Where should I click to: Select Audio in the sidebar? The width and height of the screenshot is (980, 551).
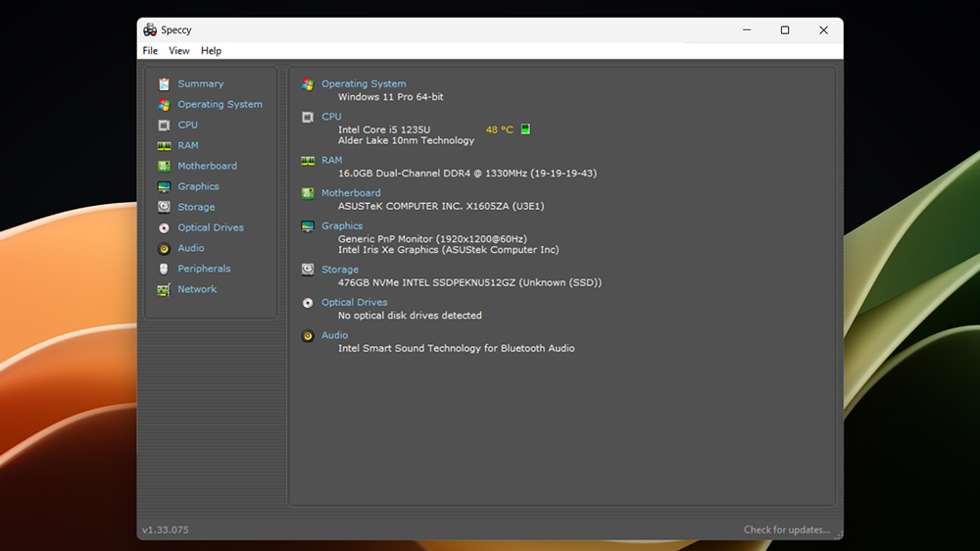191,248
